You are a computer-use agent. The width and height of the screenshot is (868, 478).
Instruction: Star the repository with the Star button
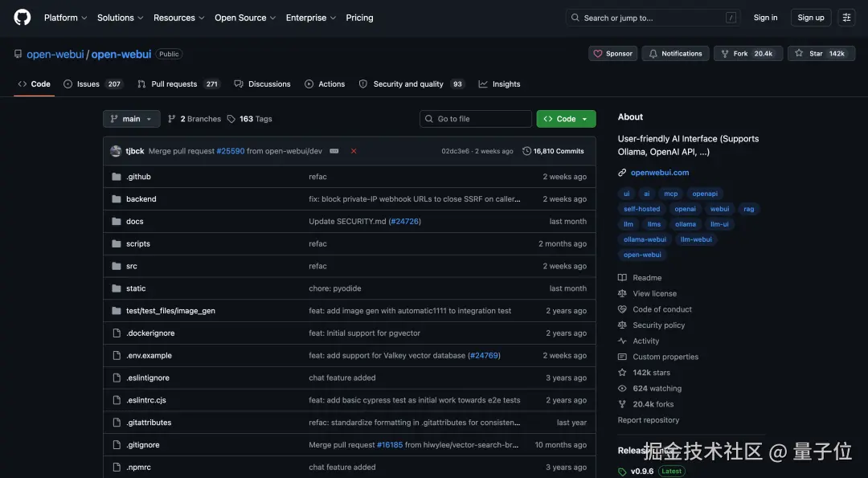pyautogui.click(x=821, y=54)
